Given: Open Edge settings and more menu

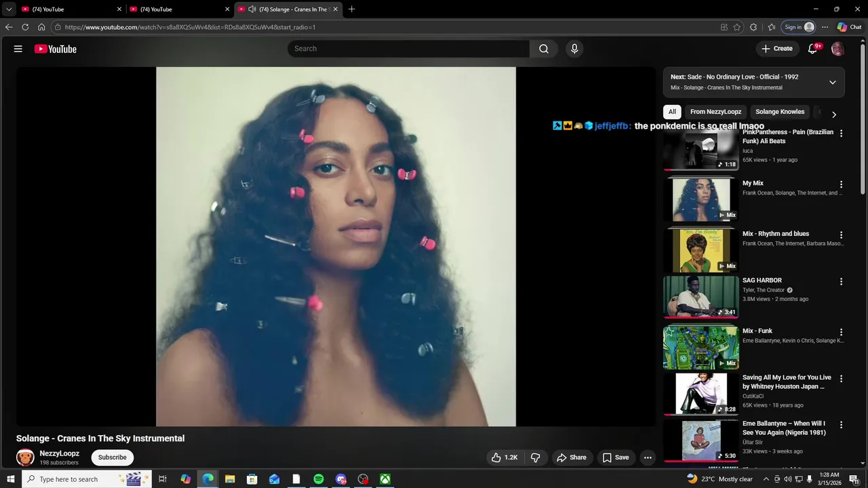Looking at the screenshot, I should pos(825,27).
